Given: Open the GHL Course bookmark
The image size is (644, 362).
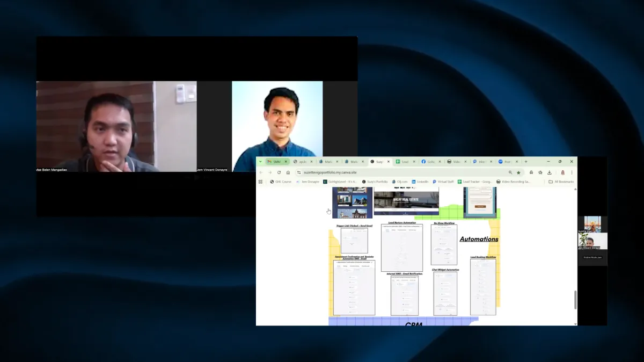Looking at the screenshot, I should (x=281, y=182).
